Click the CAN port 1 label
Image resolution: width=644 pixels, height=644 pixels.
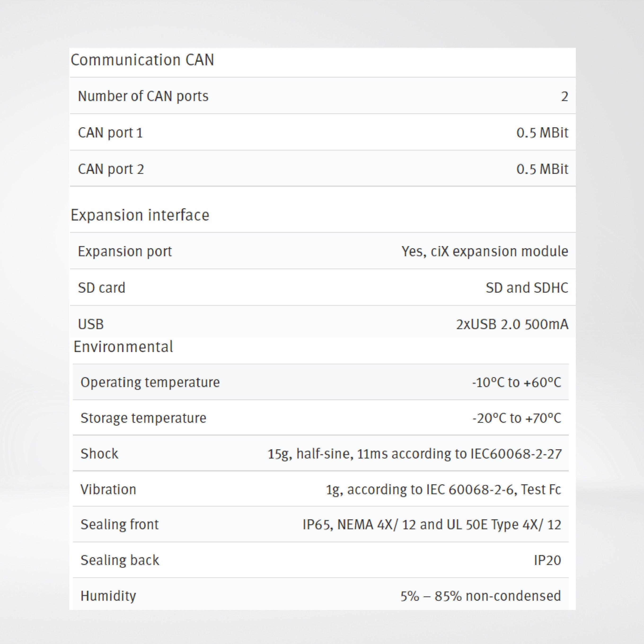pyautogui.click(x=110, y=133)
